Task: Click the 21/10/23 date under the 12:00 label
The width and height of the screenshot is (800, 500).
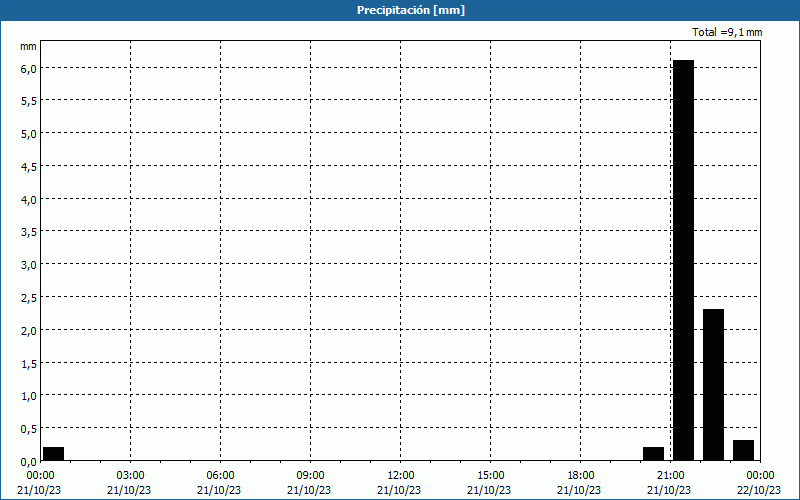Action: point(399,490)
